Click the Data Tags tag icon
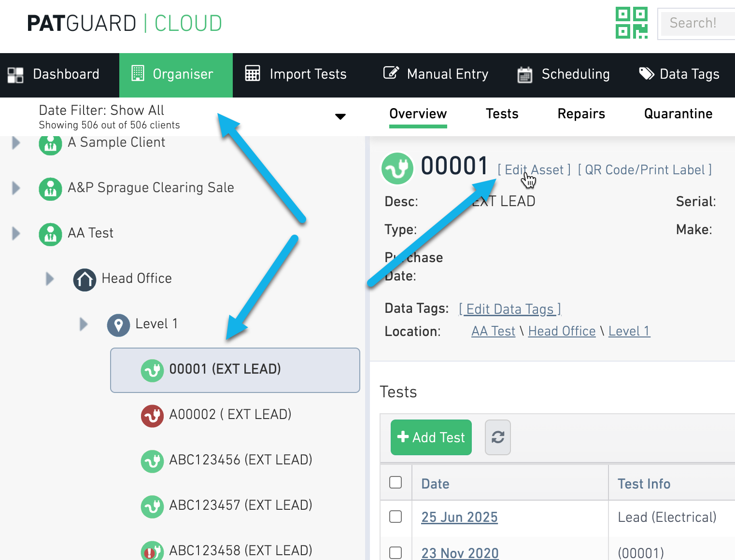 tap(647, 73)
